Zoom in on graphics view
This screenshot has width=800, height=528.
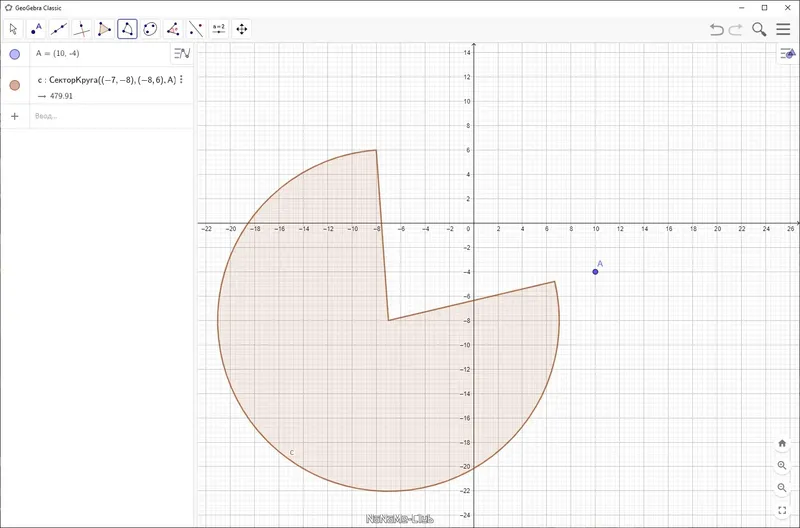click(782, 465)
